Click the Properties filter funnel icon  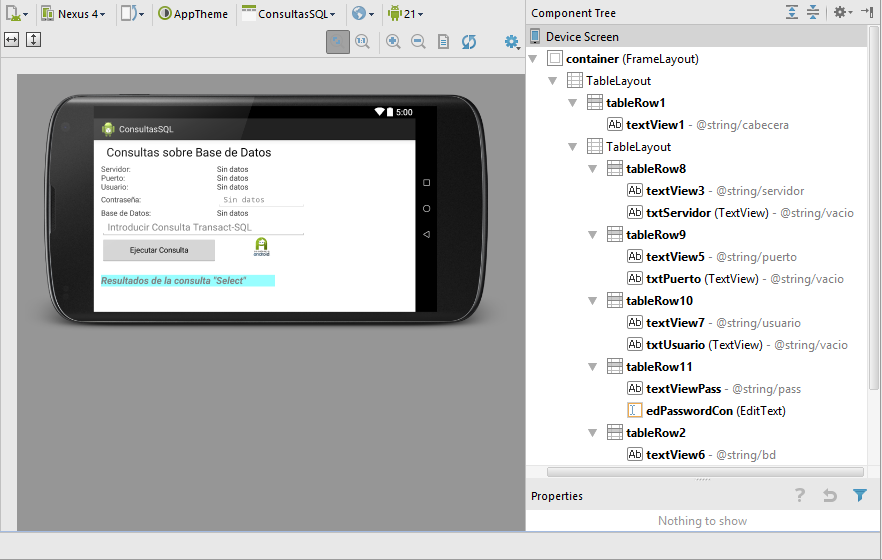pos(860,495)
